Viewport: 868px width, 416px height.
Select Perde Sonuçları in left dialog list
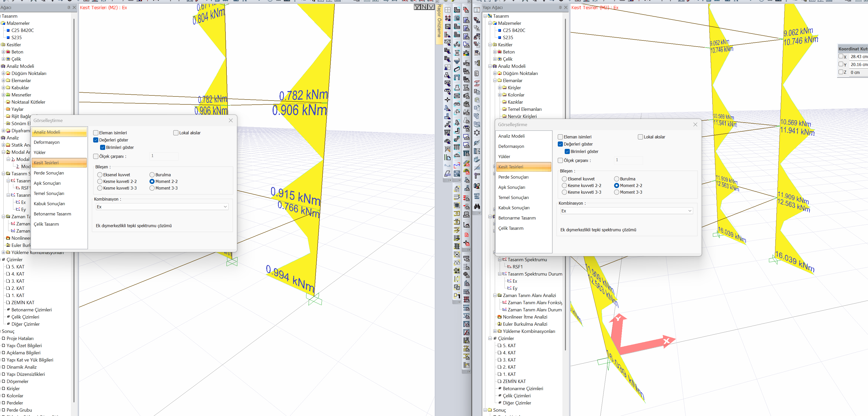59,173
